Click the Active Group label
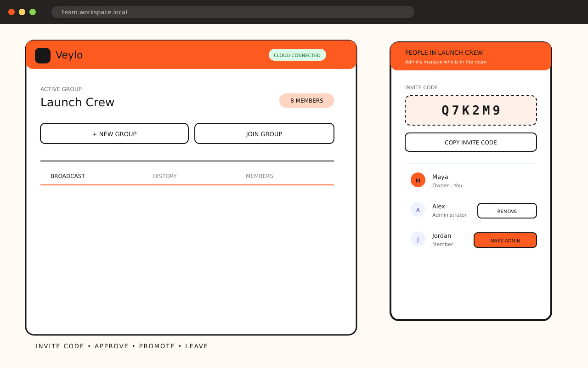 tap(61, 89)
